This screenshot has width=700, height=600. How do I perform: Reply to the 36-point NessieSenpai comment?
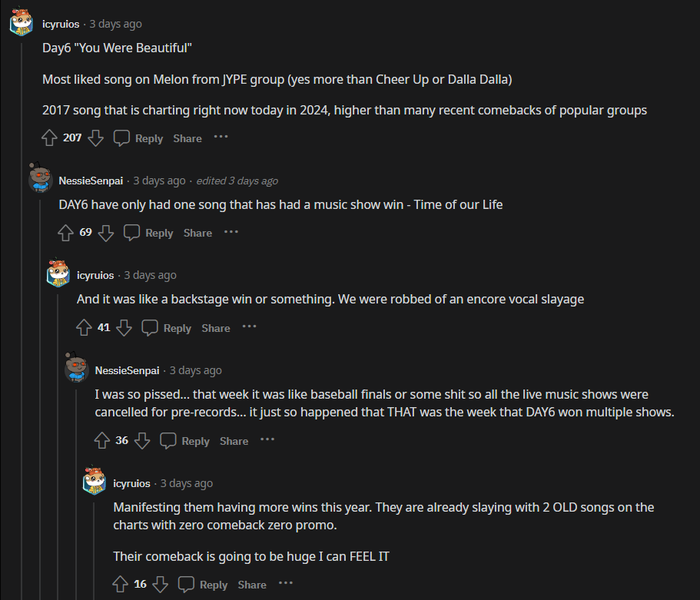point(184,441)
